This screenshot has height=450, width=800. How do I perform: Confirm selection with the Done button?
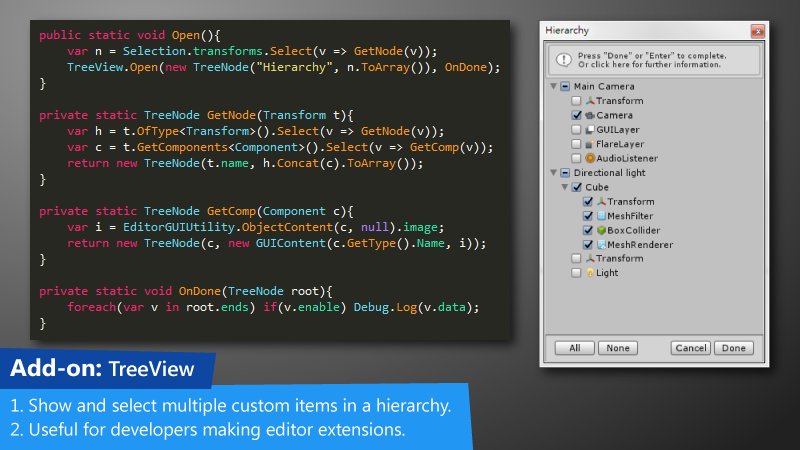[x=734, y=348]
